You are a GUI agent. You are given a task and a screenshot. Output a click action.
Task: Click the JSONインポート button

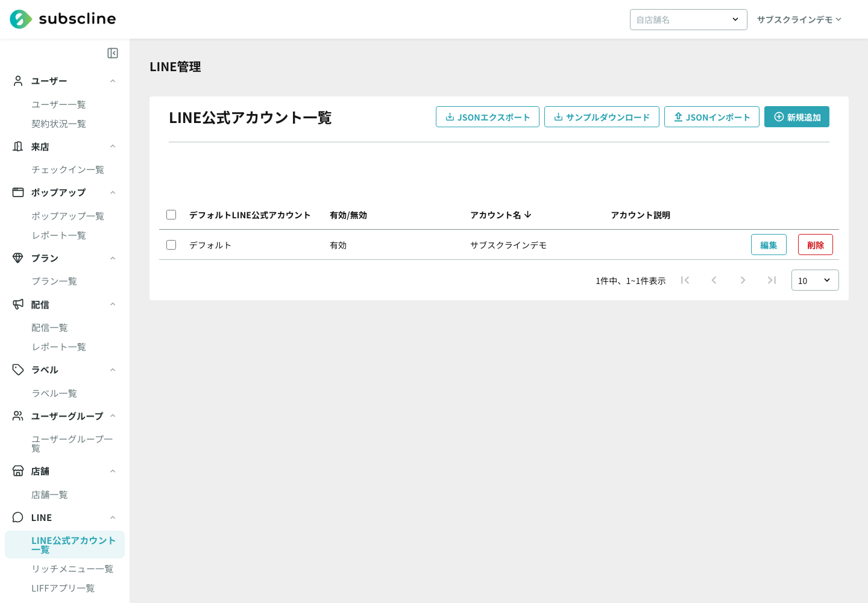pos(712,117)
